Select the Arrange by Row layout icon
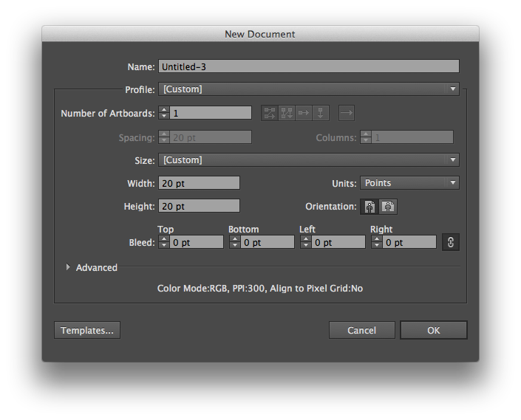The width and height of the screenshot is (521, 420). (304, 113)
